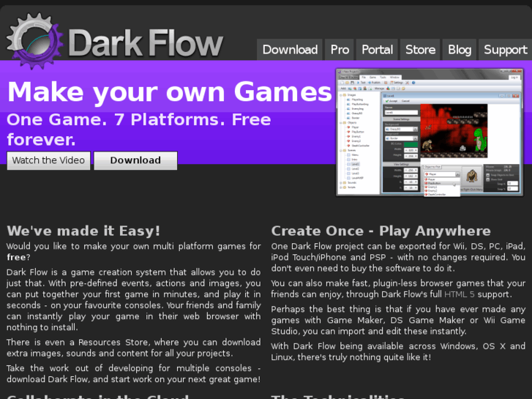Click the Watch the Video button

[x=48, y=160]
